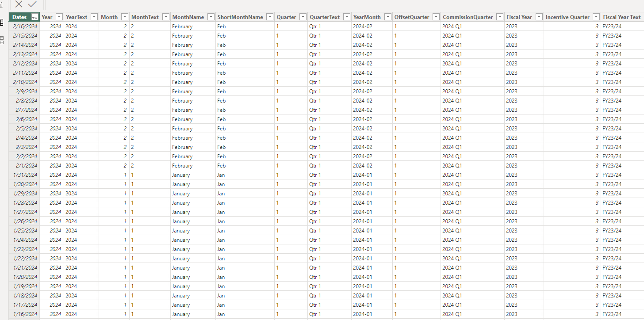This screenshot has width=644, height=320.
Task: Select the 1/31/2024 date cell
Action: tap(25, 175)
